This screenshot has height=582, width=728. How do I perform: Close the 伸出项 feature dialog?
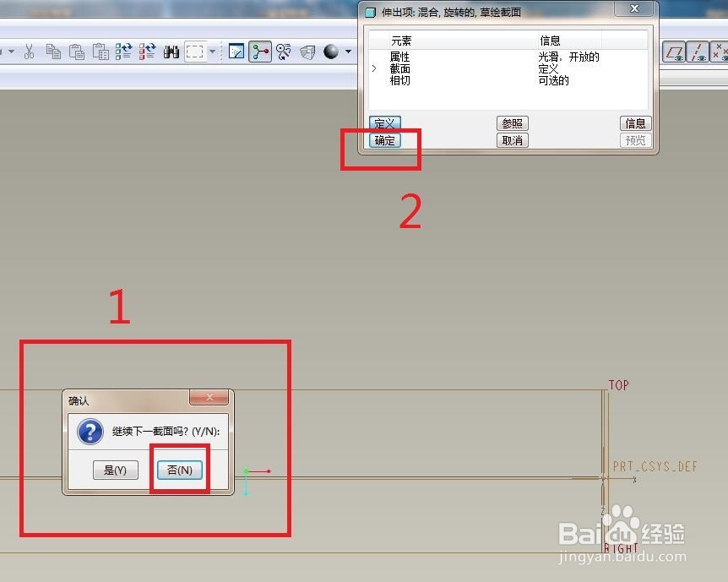pyautogui.click(x=634, y=8)
